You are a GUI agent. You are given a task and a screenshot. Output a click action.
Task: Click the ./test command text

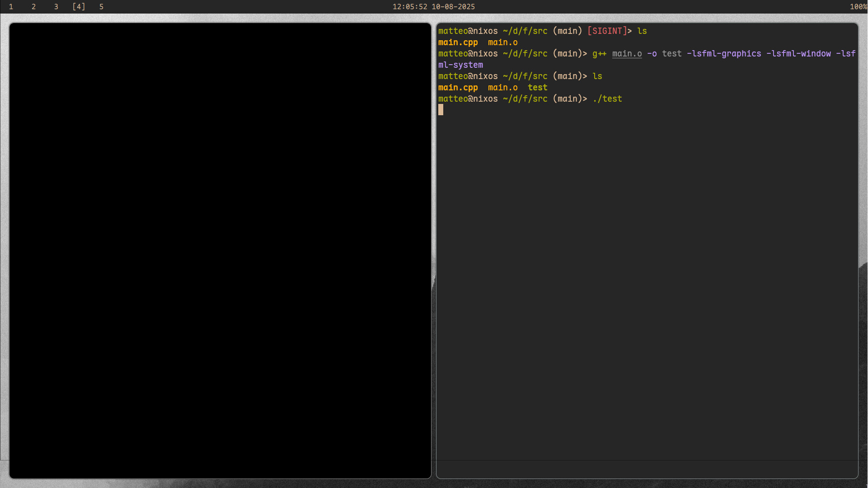click(607, 99)
